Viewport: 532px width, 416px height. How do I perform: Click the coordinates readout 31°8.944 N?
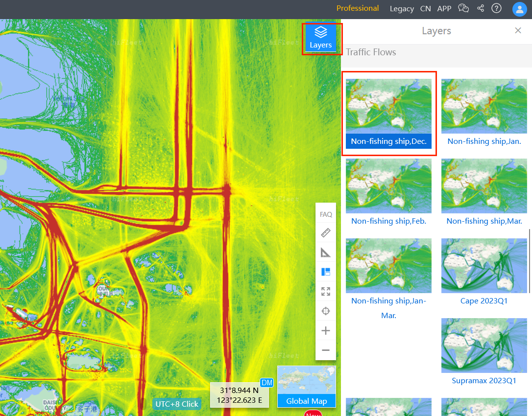pos(239,395)
